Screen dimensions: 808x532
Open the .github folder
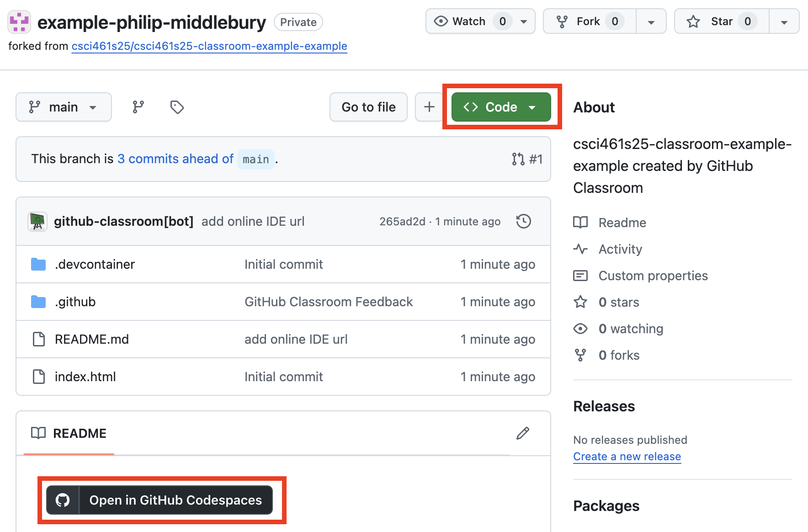point(75,302)
